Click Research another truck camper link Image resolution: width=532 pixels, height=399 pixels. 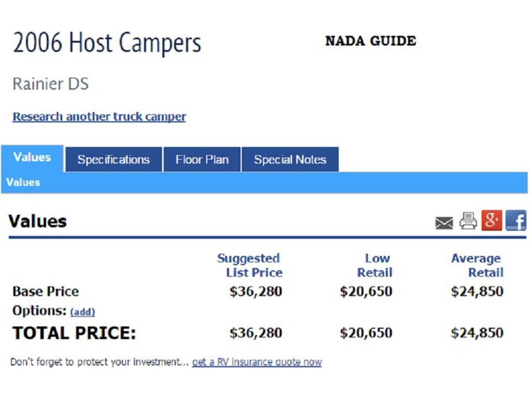(99, 117)
